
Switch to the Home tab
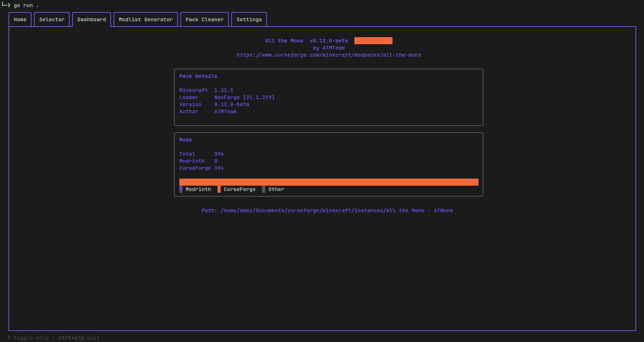point(20,19)
